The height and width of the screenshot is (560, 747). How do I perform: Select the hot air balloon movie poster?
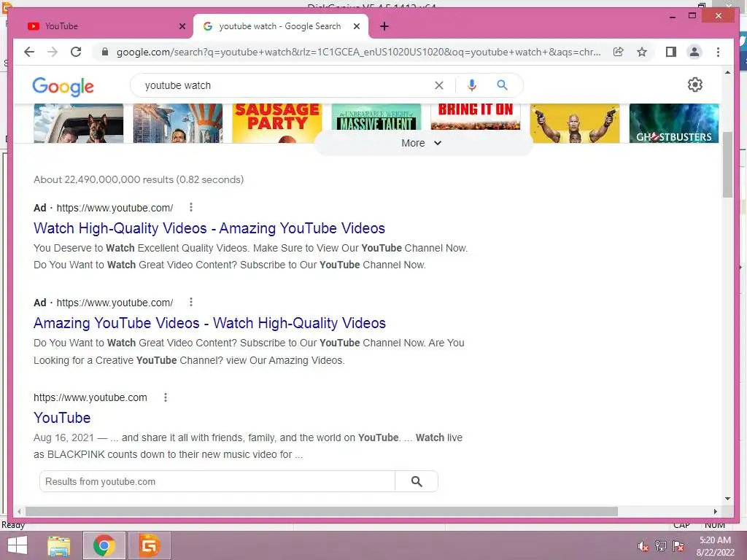(x=178, y=122)
